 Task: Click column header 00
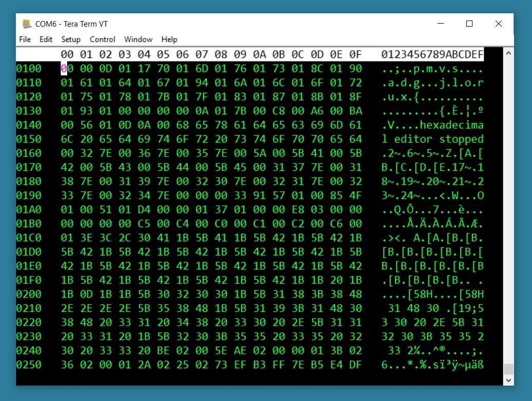coord(67,55)
